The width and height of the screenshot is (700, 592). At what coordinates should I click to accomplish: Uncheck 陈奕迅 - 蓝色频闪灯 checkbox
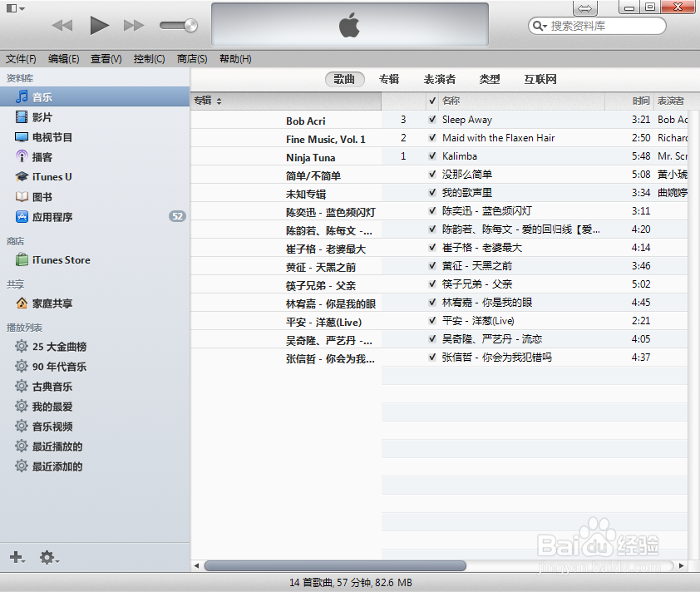[x=432, y=210]
